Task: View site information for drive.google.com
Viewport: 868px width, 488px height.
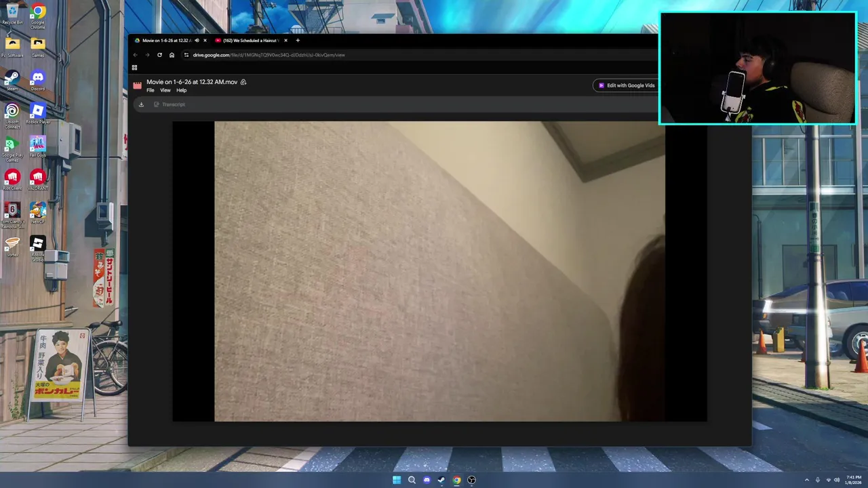Action: (x=186, y=55)
